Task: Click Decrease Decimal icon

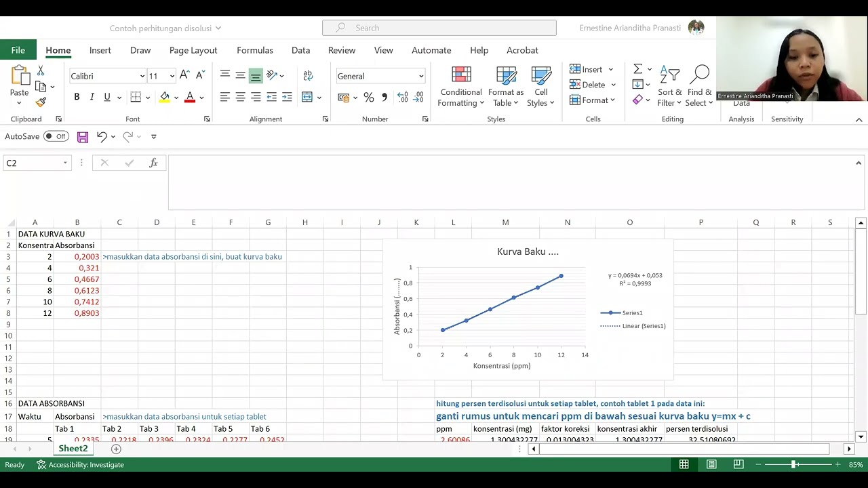Action: 418,98
